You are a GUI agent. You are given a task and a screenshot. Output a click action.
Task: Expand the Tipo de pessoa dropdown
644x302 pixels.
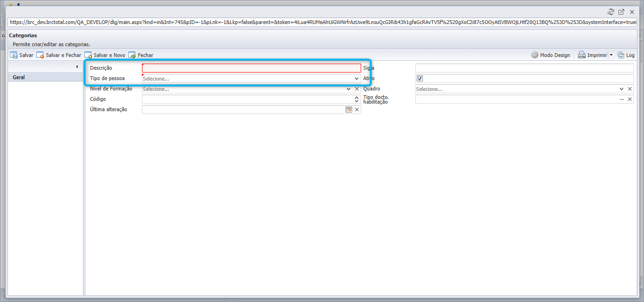pos(357,79)
